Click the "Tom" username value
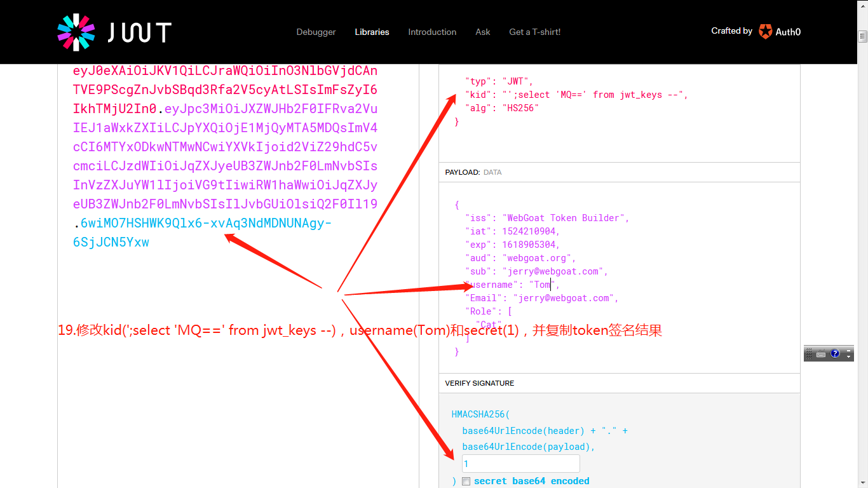This screenshot has height=488, width=868. coord(542,285)
